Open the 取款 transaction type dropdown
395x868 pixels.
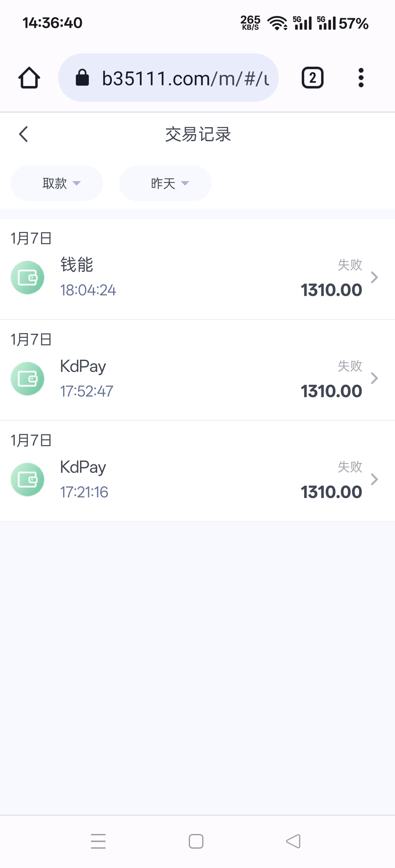tap(57, 183)
